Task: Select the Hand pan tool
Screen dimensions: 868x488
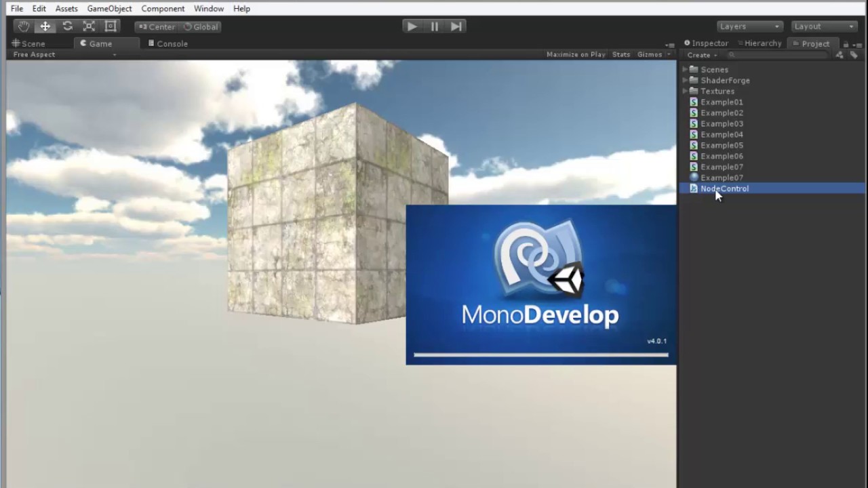Action: (23, 26)
